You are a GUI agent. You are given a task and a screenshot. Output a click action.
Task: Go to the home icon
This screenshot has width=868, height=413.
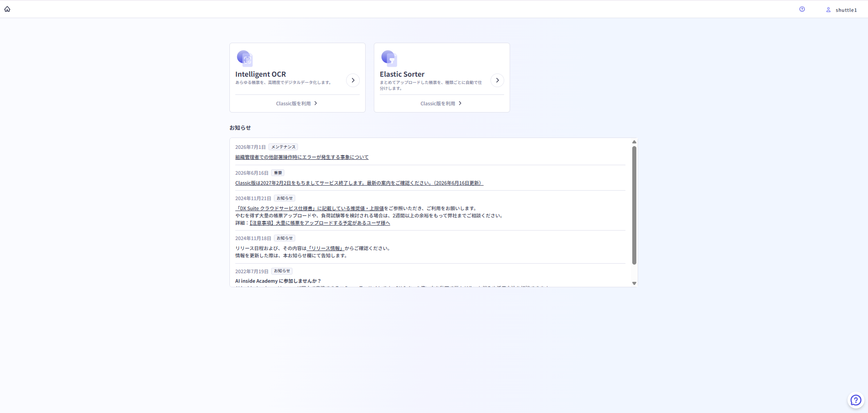(x=7, y=9)
